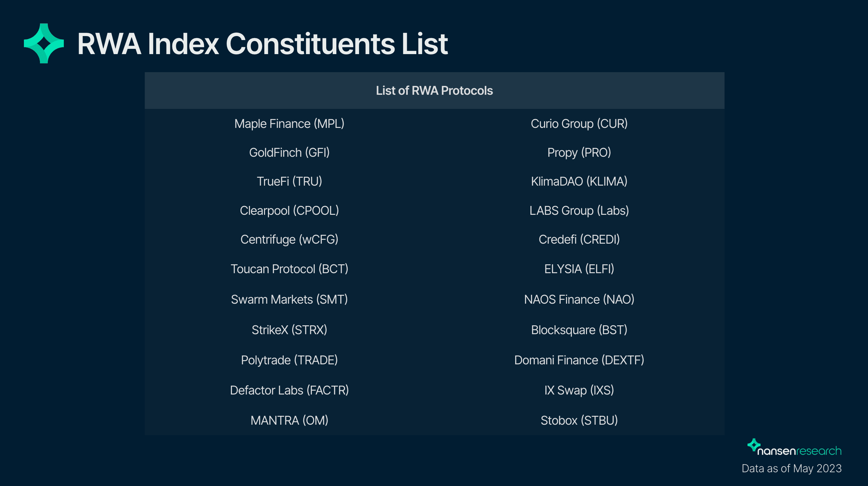Pick Centrifuge (wCFG) from the list
Viewport: 868px width, 486px height.
pyautogui.click(x=290, y=239)
